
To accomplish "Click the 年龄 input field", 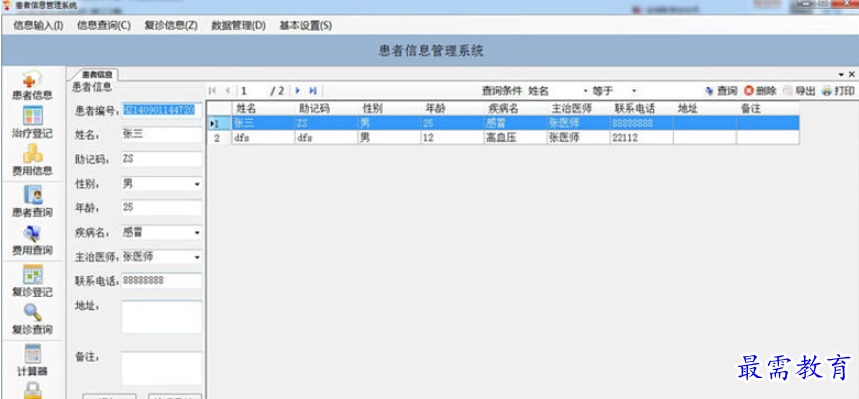I will click(x=161, y=208).
